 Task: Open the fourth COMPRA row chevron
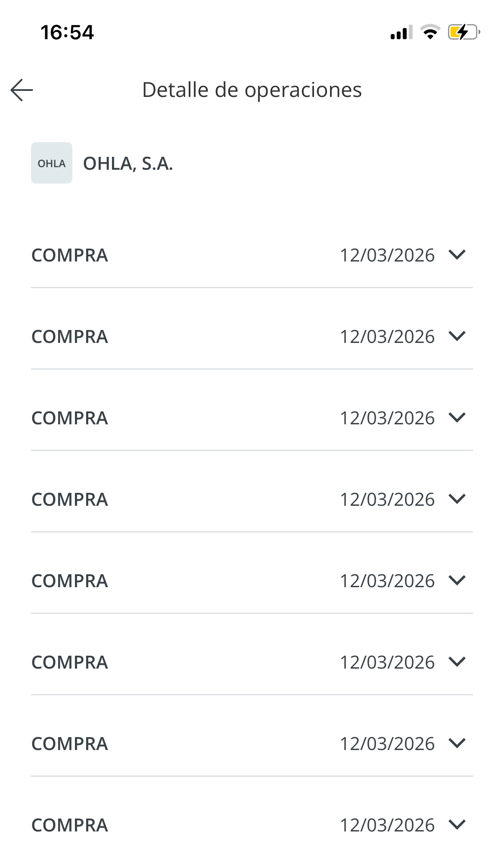click(457, 499)
